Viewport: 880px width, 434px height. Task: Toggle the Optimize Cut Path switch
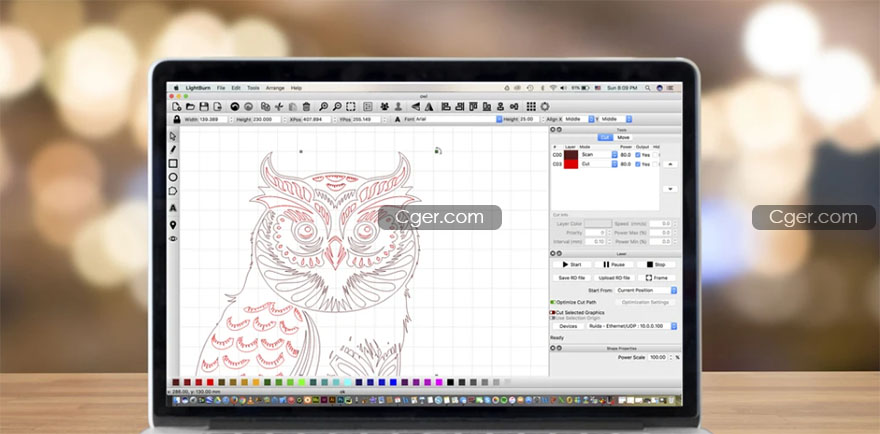(x=553, y=302)
